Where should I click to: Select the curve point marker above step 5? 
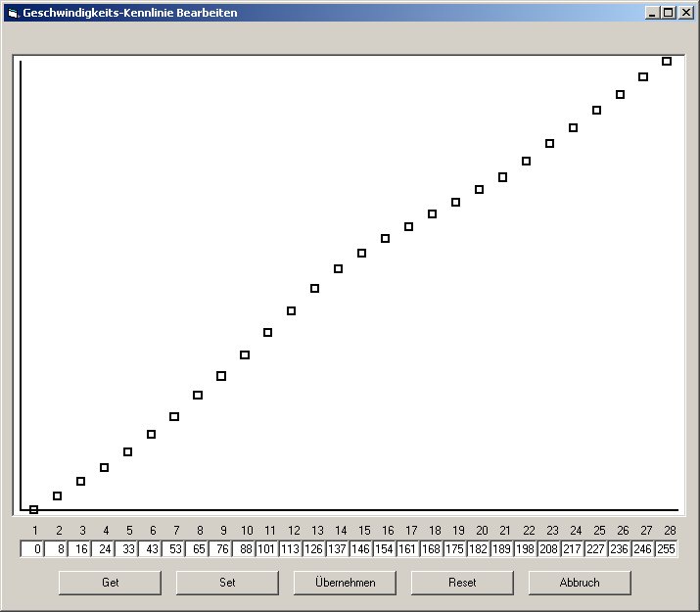tap(127, 451)
